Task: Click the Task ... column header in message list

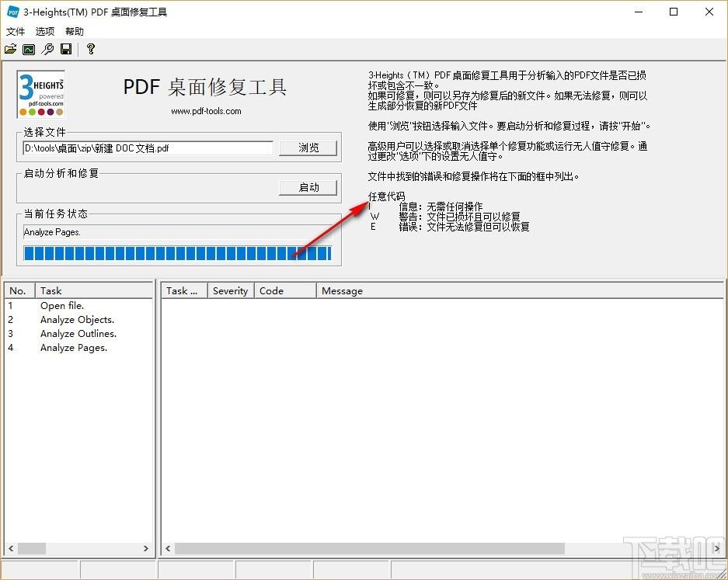Action: tap(184, 291)
